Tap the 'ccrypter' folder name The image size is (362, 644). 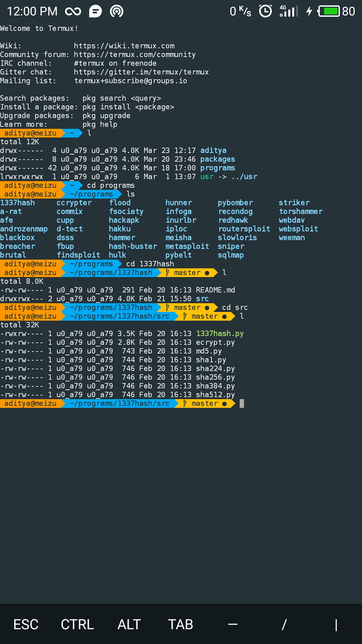point(74,203)
